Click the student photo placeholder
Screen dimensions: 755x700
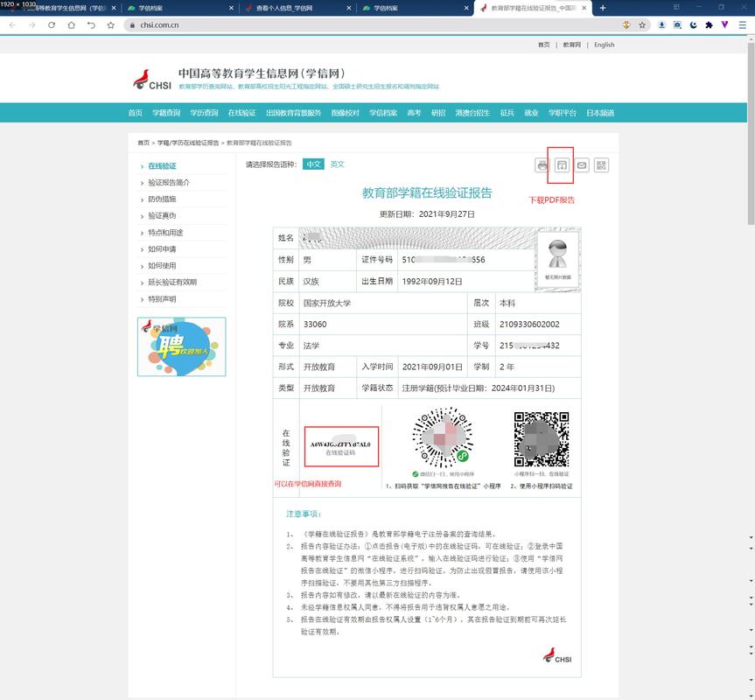(x=557, y=259)
